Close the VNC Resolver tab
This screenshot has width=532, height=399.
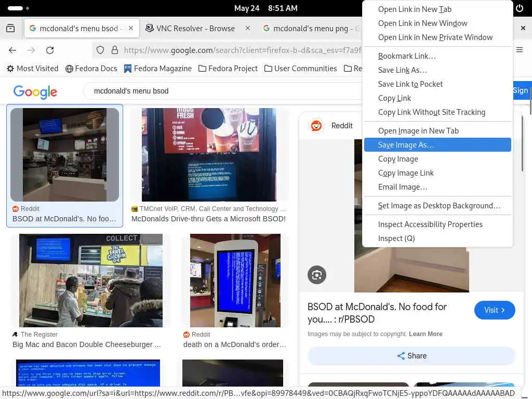pos(248,28)
